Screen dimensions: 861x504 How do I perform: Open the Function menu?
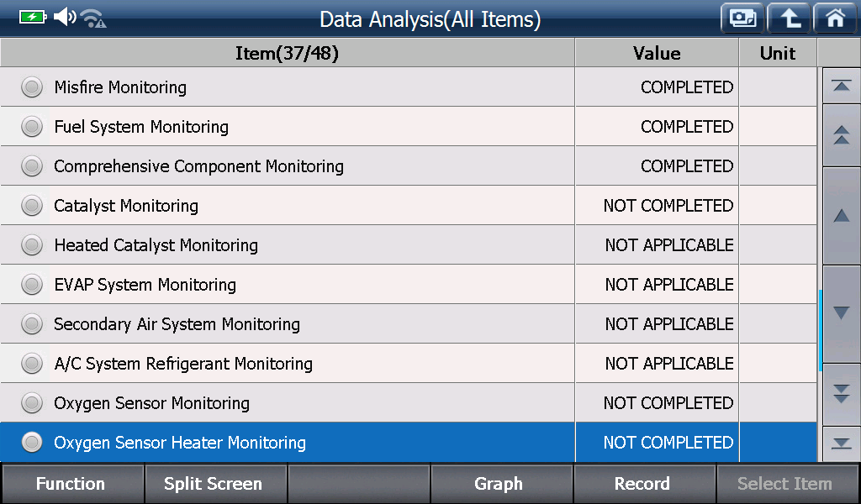pos(72,484)
